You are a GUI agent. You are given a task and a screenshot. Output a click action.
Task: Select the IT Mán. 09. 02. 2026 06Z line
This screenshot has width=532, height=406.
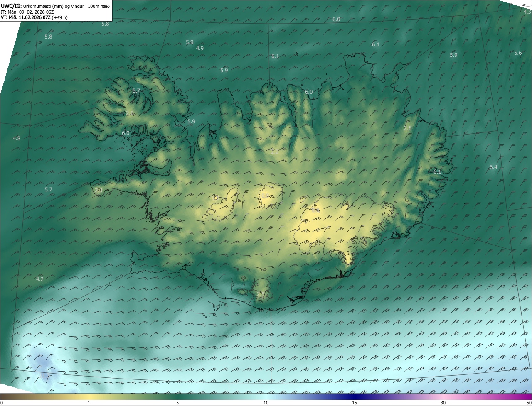pyautogui.click(x=27, y=12)
